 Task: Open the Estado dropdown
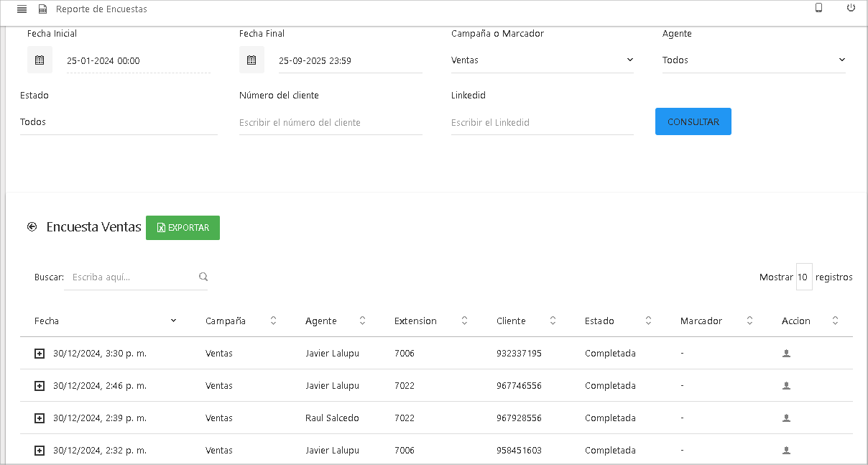(119, 122)
